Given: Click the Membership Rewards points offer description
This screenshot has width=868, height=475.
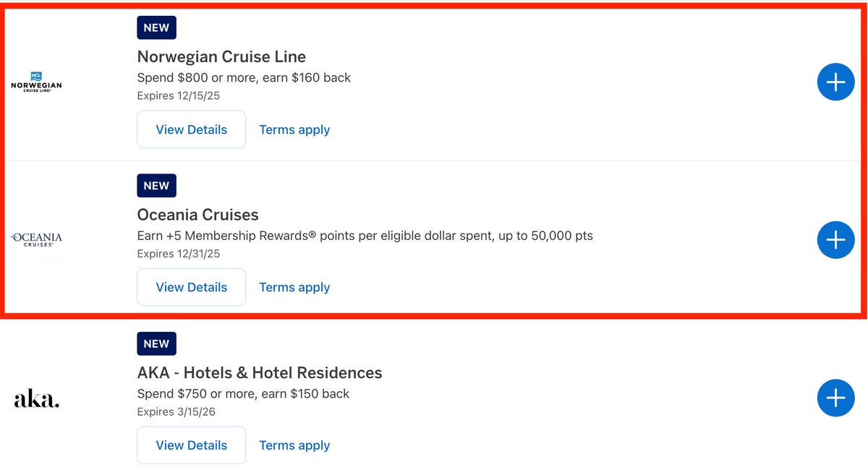Looking at the screenshot, I should tap(365, 236).
